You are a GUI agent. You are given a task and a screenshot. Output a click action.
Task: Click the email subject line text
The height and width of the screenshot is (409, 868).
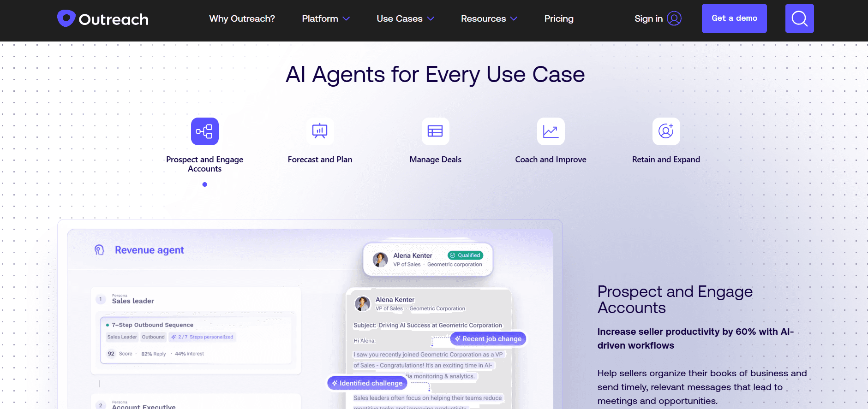tap(428, 325)
